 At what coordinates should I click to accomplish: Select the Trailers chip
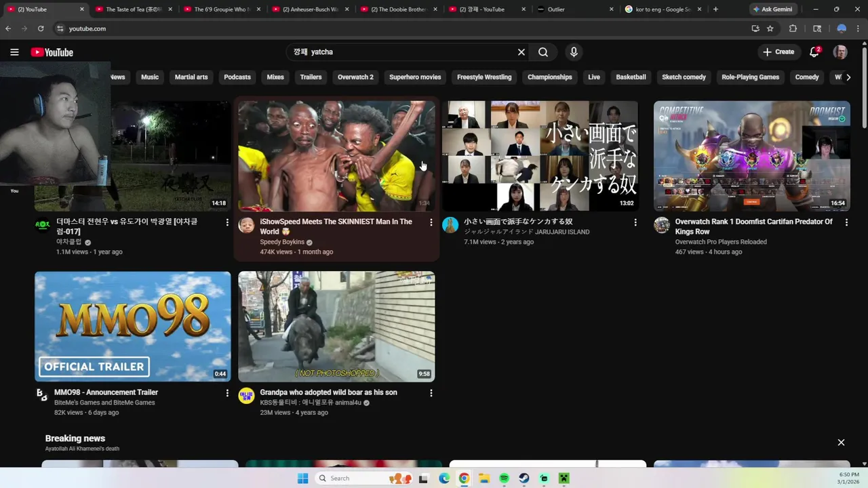[x=311, y=77]
